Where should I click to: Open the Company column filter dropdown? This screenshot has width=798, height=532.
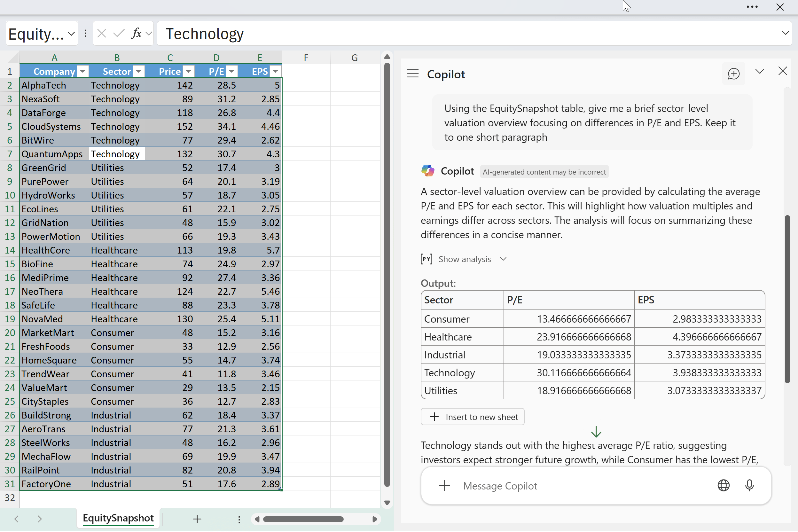point(82,72)
